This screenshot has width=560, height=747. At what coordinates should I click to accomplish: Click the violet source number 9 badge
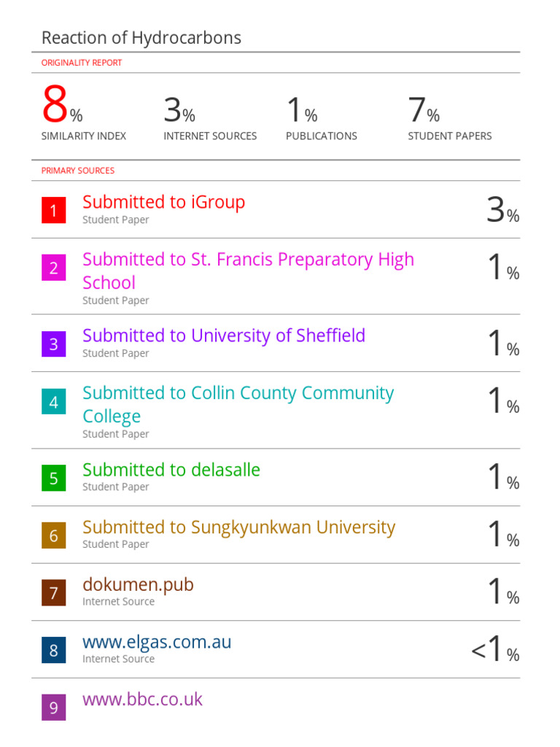point(53,708)
